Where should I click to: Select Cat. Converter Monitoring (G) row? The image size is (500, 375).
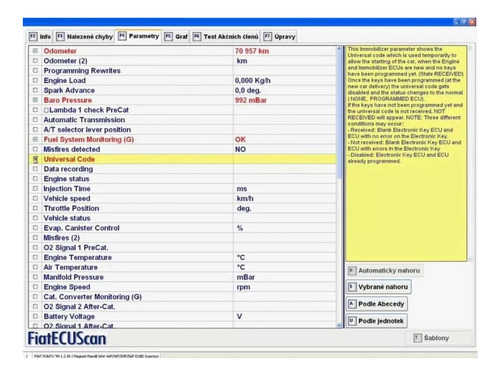[183, 297]
